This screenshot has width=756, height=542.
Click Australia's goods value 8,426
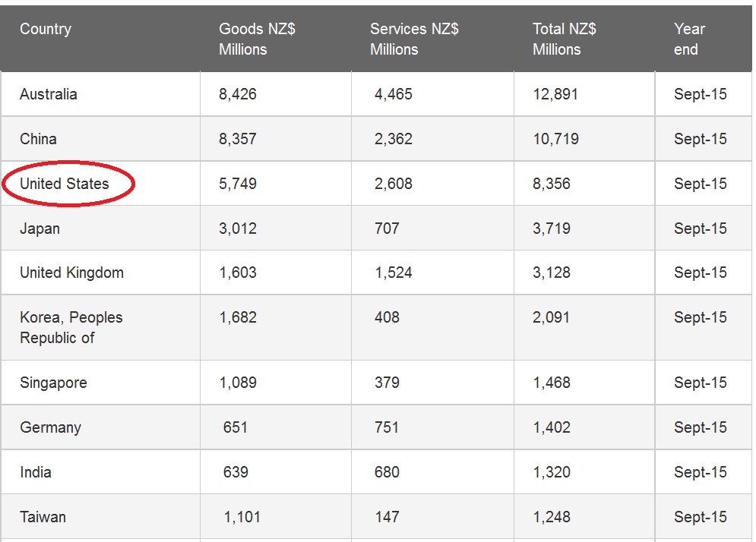(238, 95)
